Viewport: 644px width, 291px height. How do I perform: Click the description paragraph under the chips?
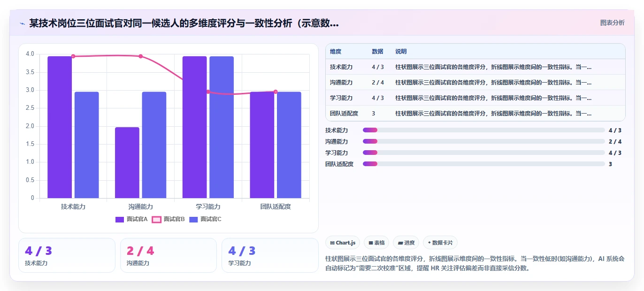pos(475,263)
